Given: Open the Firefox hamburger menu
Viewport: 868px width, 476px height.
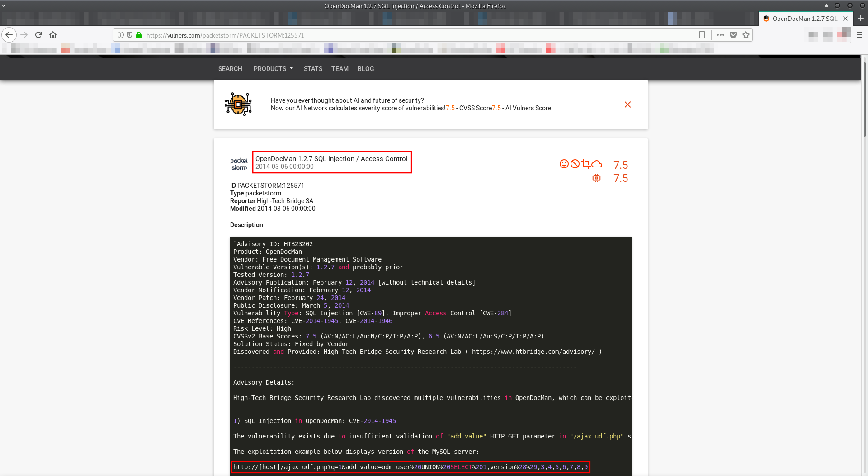Looking at the screenshot, I should tap(859, 35).
